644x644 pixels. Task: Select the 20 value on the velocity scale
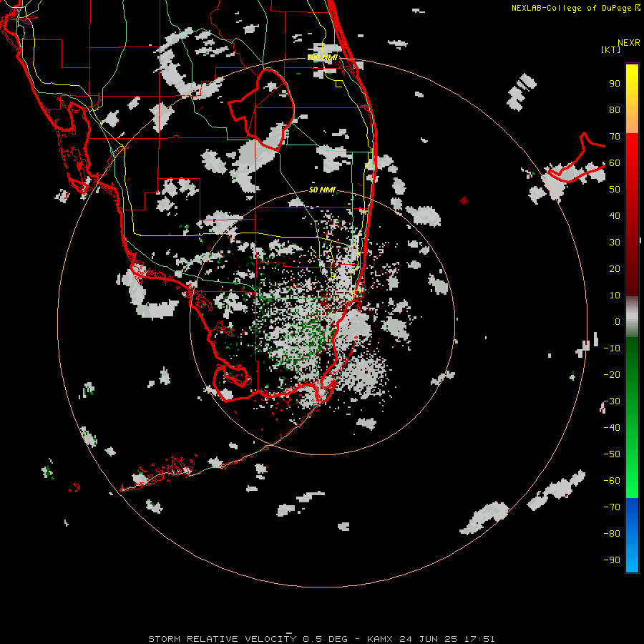pyautogui.click(x=615, y=268)
